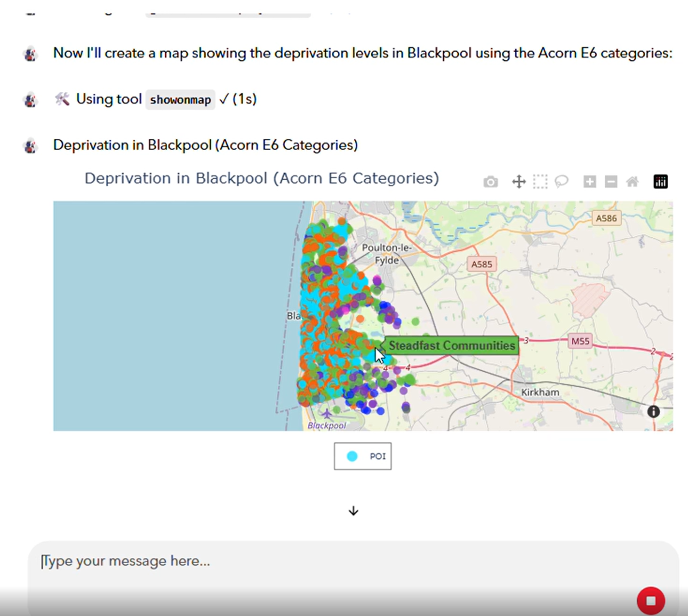The height and width of the screenshot is (616, 688).
Task: Click the assistant avatar next to the title
Action: (30, 145)
